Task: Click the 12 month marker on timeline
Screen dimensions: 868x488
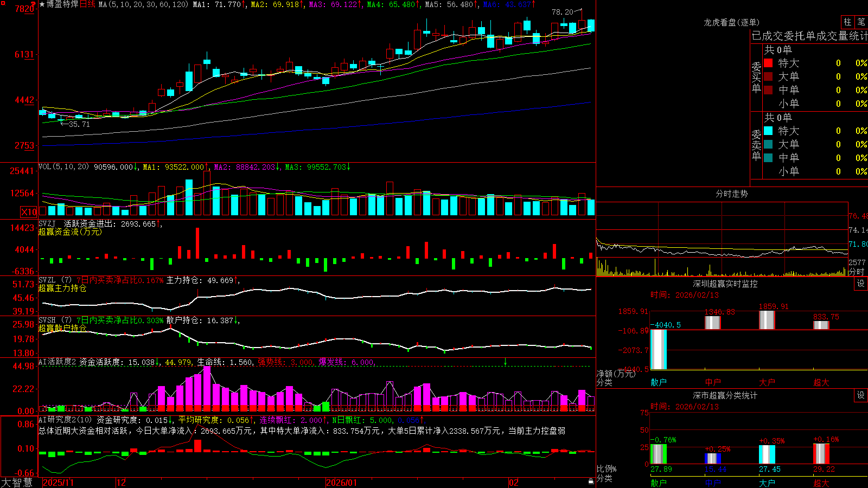Action: (x=122, y=483)
